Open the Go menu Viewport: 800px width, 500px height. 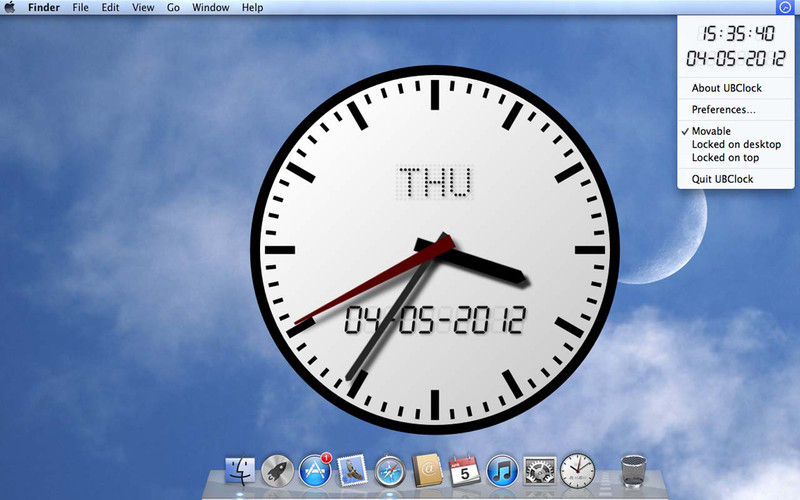[x=173, y=7]
